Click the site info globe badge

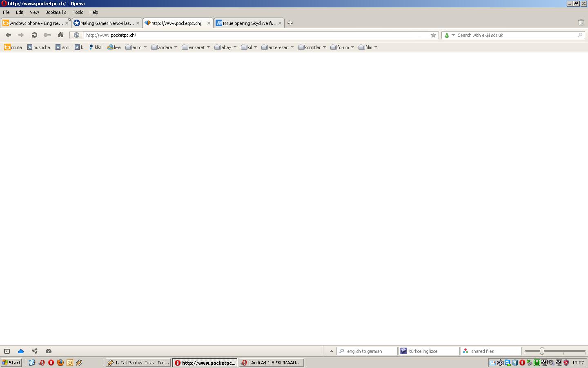76,35
